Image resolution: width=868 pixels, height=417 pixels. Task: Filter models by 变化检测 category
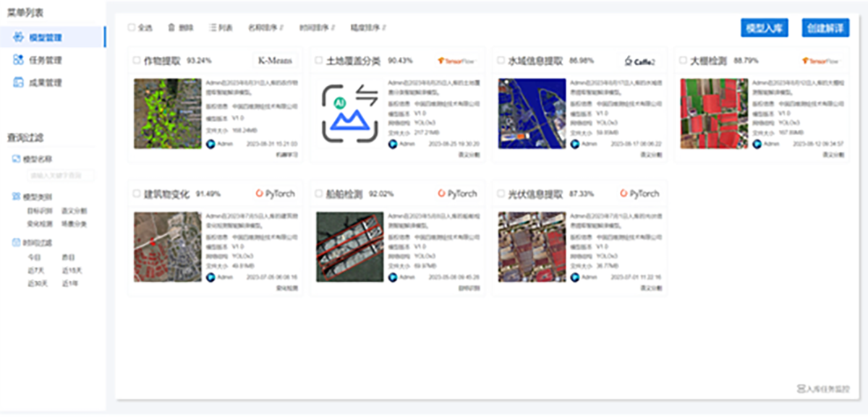[x=38, y=224]
